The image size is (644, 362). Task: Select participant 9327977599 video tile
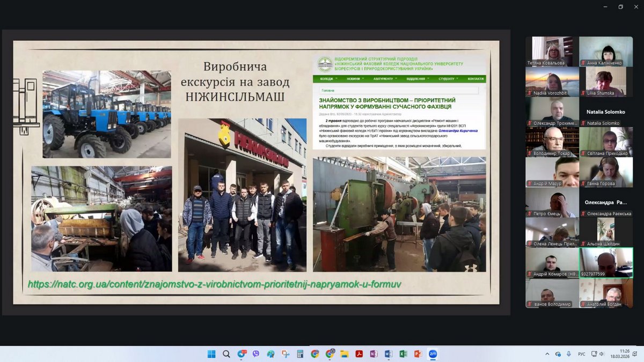(x=606, y=262)
